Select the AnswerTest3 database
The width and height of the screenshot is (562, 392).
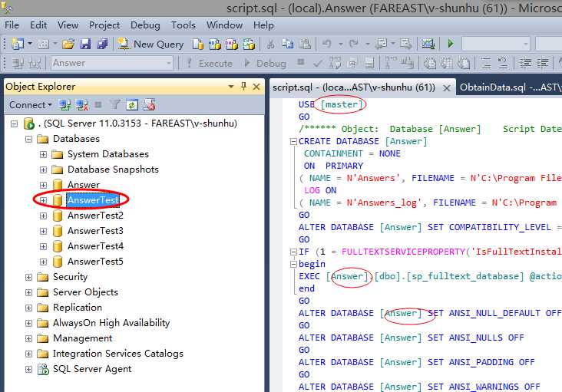(95, 231)
